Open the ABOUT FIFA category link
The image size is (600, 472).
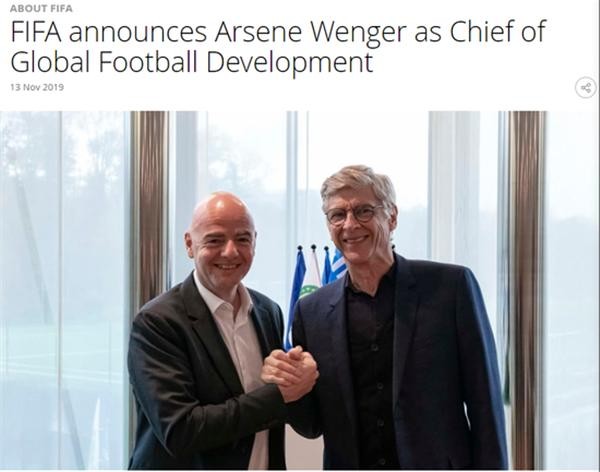[x=41, y=8]
